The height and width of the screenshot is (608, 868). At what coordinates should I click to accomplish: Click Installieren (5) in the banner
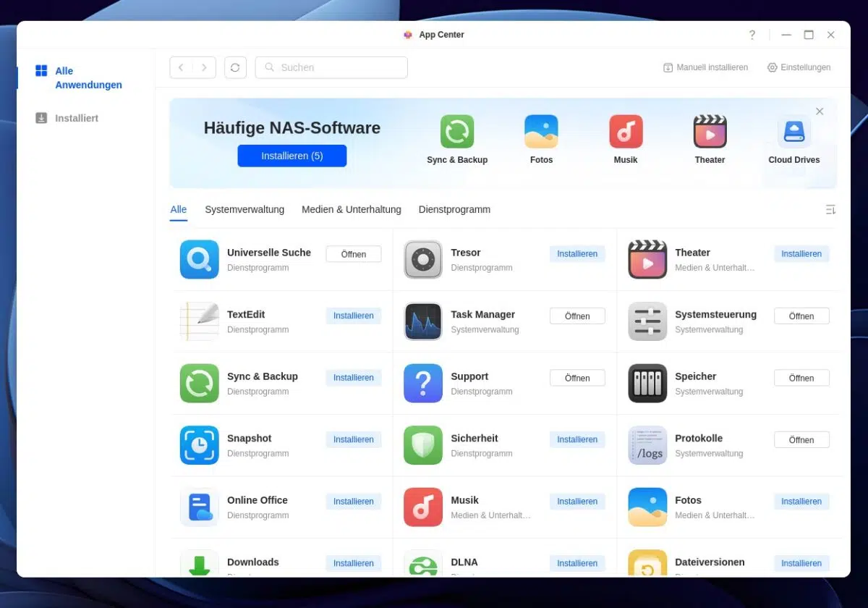point(292,156)
